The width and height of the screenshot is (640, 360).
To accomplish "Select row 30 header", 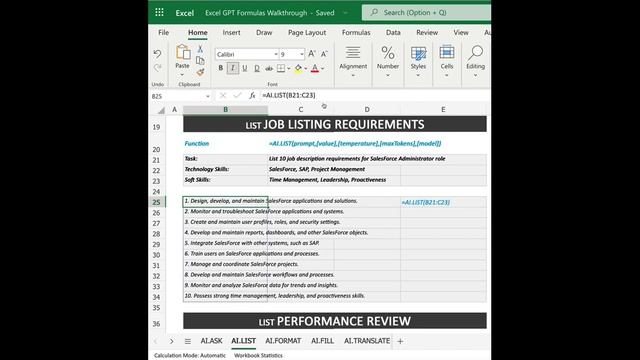I will click(156, 255).
